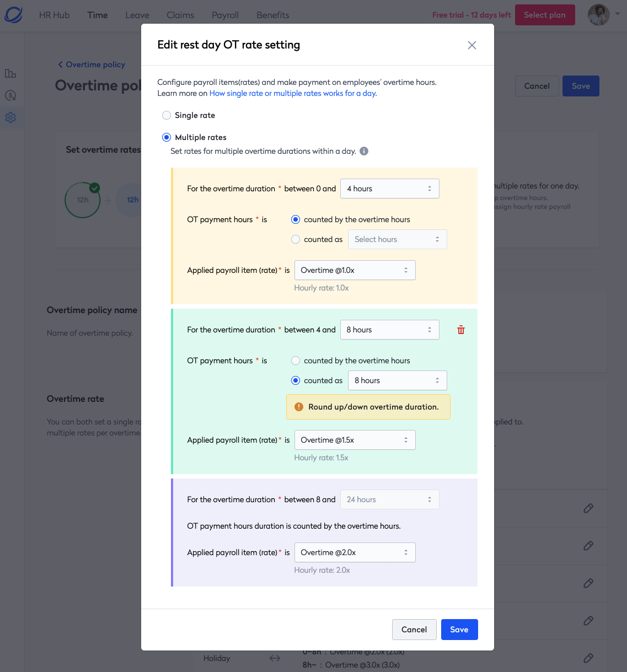This screenshot has width=627, height=672.
Task: Click the Hourly rate: 1.0x text
Action: click(321, 288)
